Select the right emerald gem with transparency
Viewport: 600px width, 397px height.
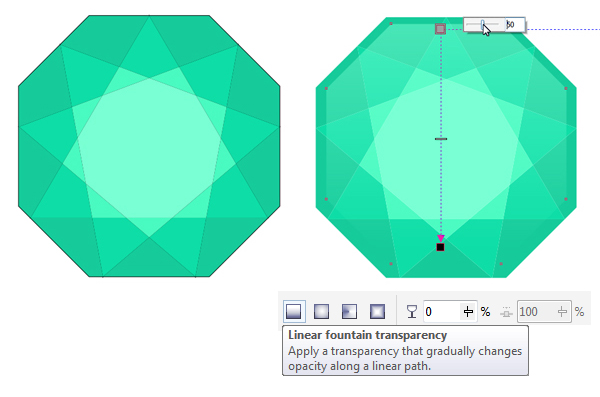click(x=446, y=147)
